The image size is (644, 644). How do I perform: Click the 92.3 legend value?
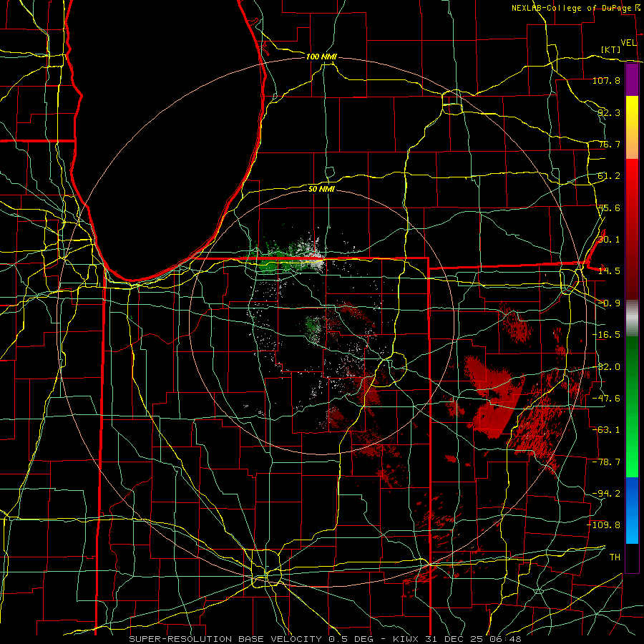coord(609,112)
